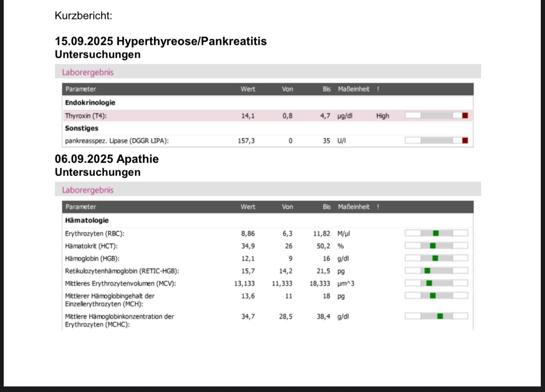This screenshot has height=392, width=545.
Task: Click the Endokrinologie section header
Action: [x=90, y=103]
